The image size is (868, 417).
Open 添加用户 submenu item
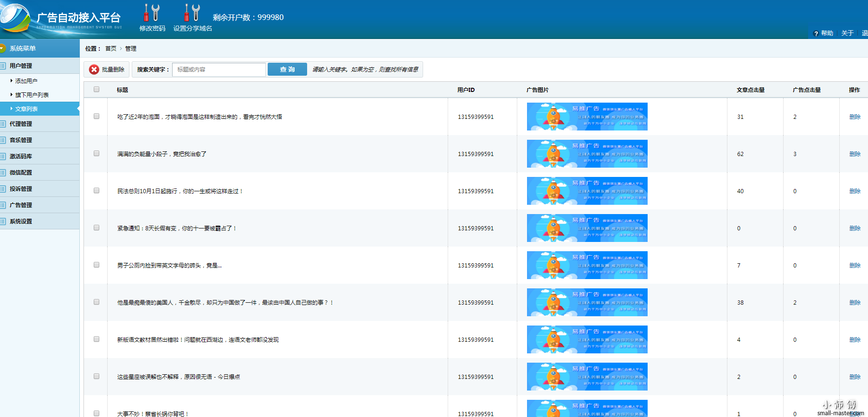(x=26, y=81)
